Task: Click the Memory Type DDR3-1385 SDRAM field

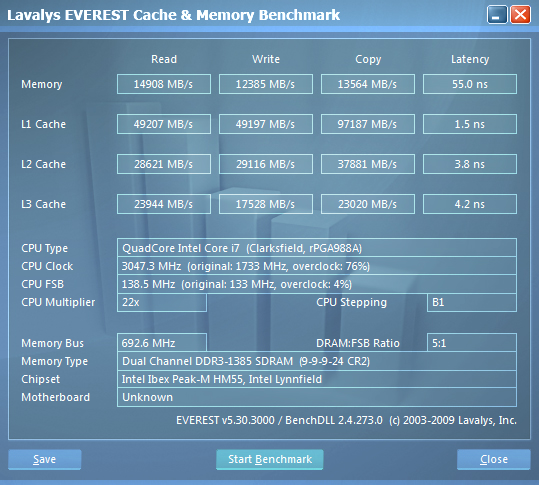Action: (317, 361)
